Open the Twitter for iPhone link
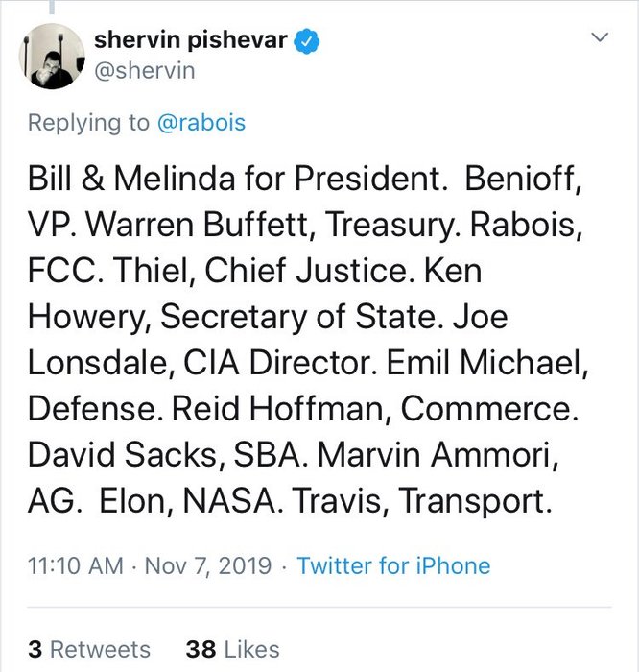Screen dimensions: 639x672 click(393, 565)
